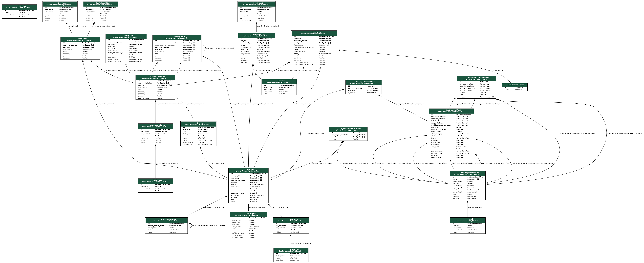Image resolution: width=644 pixels, height=263 pixels.
Task: Select the EveBloodline model header
Action: point(257,35)
